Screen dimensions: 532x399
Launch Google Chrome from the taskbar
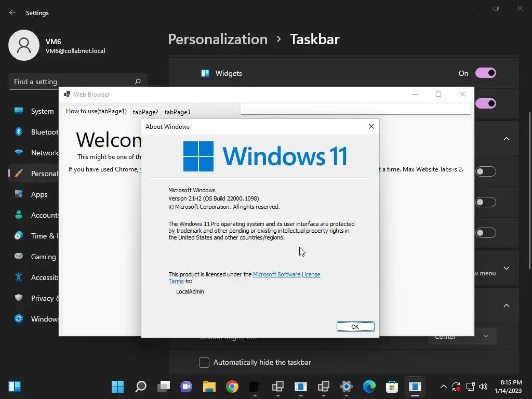(232, 387)
